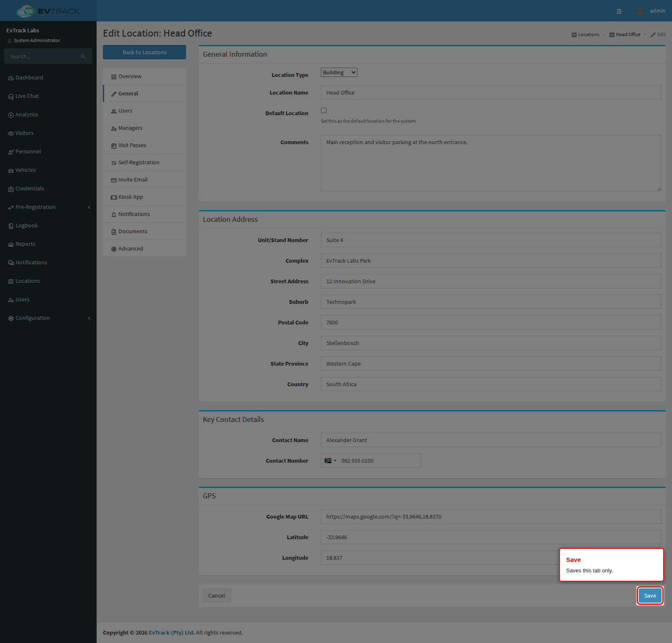Click the Locations breadcrumb link

coord(585,34)
